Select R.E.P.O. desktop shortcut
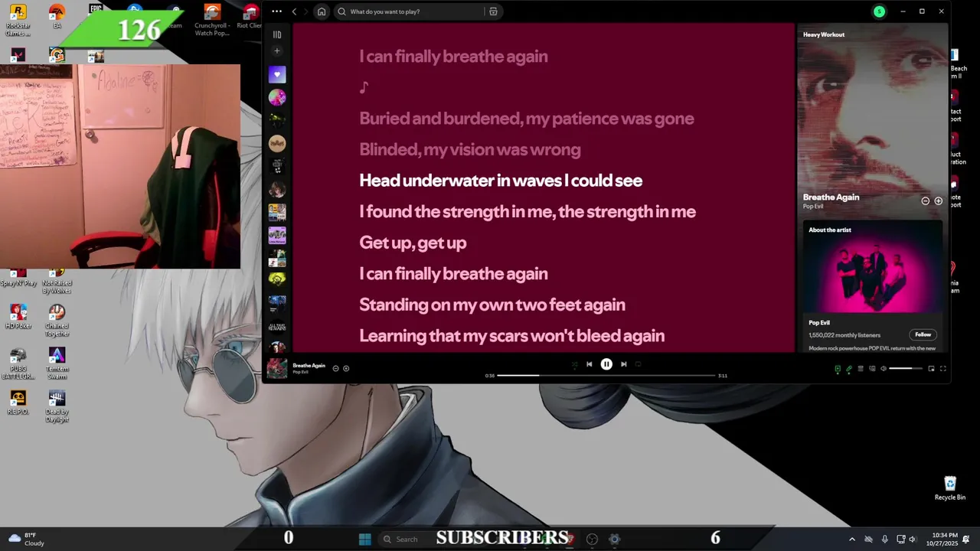Screen dimensions: 980x551 18,403
